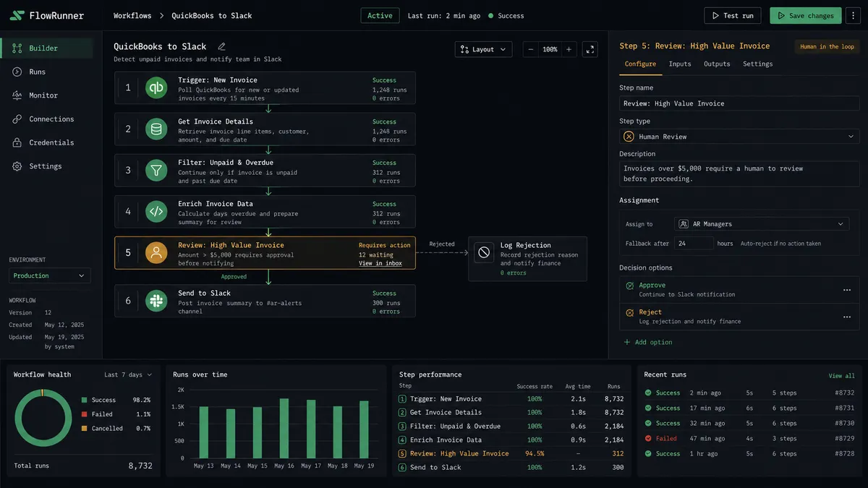868x488 pixels.
Task: Click Save changes button
Action: click(x=805, y=15)
